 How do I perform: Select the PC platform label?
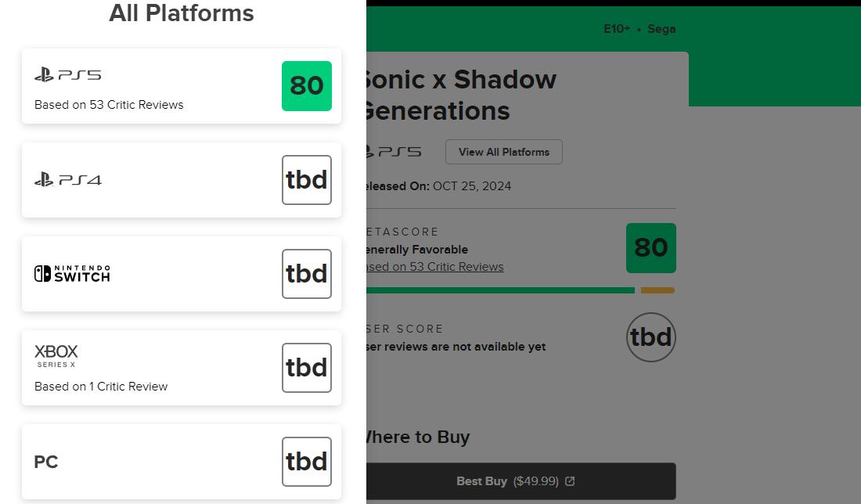[46, 462]
